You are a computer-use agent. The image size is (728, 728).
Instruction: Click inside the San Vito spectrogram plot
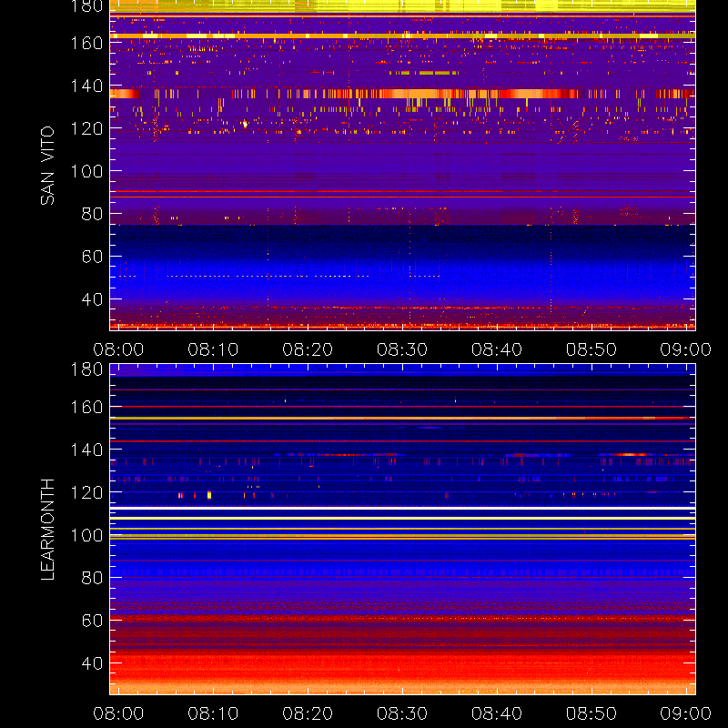tap(402, 166)
